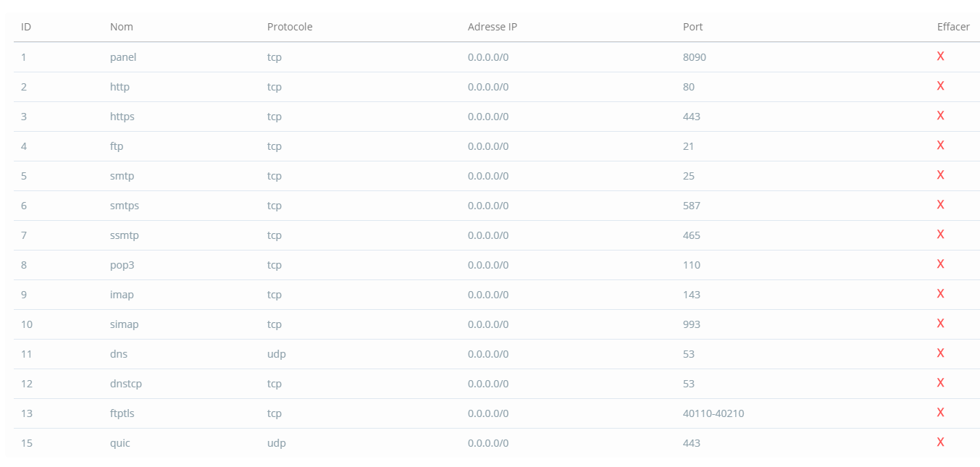Click the Protocole column header
Viewport: 980px width, 467px height.
[290, 27]
